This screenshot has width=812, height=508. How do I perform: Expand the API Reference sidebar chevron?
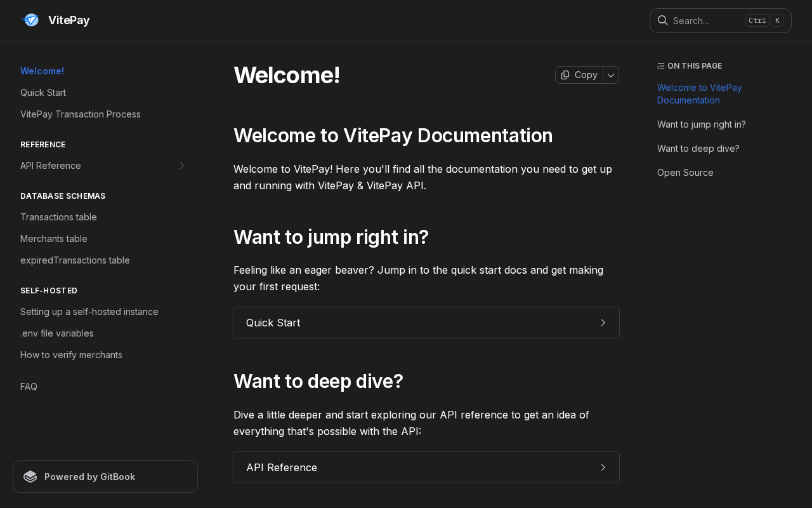pos(182,166)
